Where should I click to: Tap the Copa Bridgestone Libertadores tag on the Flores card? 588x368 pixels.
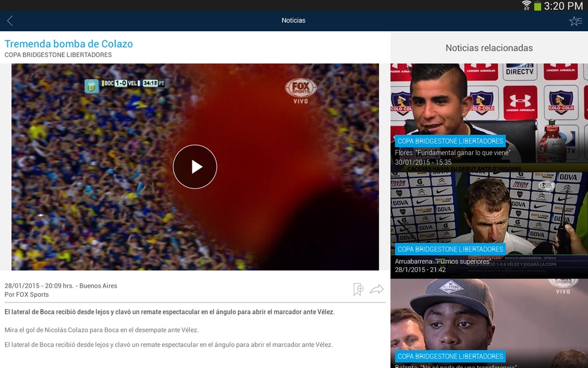point(450,141)
